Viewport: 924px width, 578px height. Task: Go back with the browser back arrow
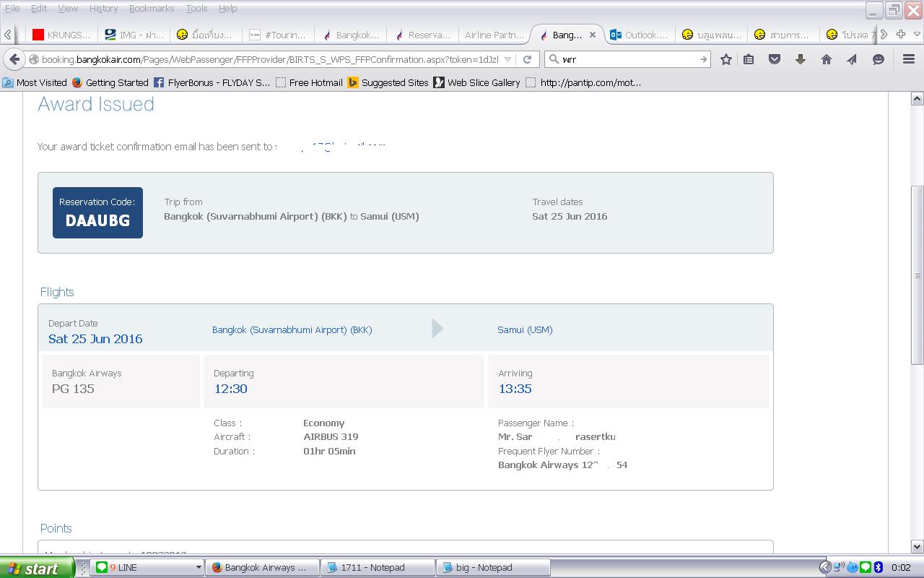click(14, 59)
